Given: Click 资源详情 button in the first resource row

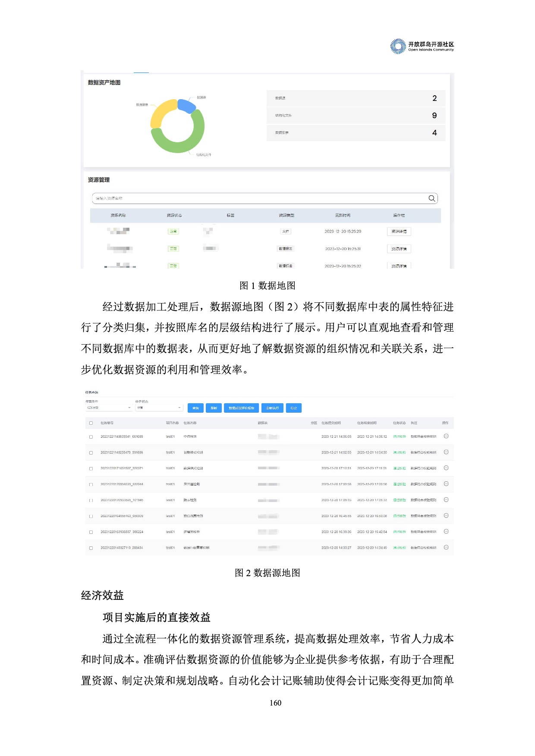Looking at the screenshot, I should pos(399,232).
